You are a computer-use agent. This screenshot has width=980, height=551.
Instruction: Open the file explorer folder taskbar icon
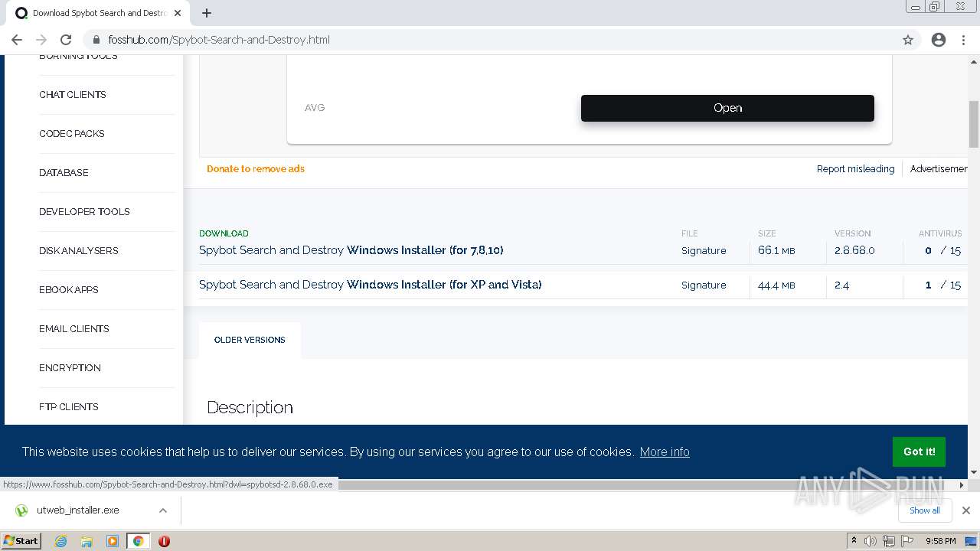click(x=87, y=541)
